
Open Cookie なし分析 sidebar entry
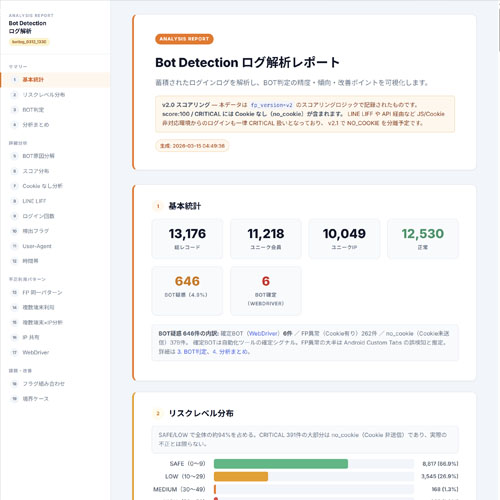click(x=55, y=186)
